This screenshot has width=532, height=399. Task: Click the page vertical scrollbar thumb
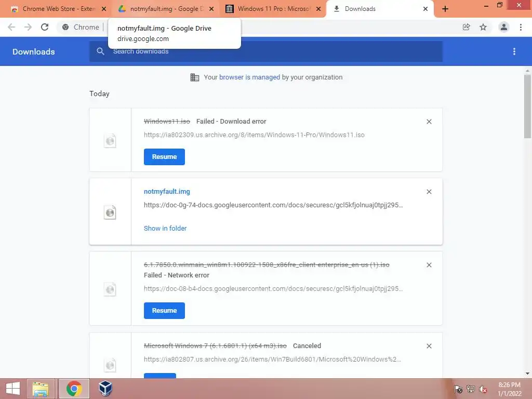[527, 106]
